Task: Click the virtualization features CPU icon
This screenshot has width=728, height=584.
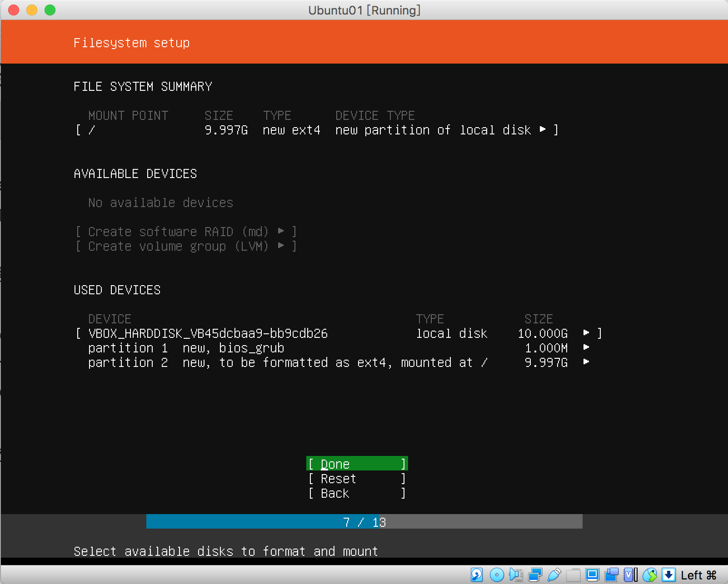Action: click(x=631, y=575)
